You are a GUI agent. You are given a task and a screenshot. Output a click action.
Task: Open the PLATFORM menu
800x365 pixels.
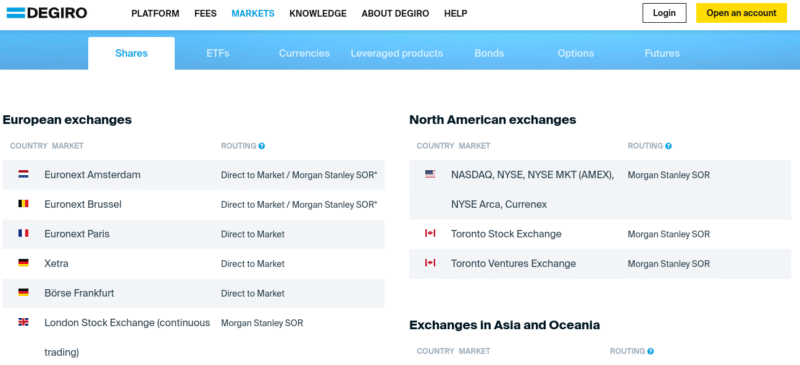[x=155, y=14]
